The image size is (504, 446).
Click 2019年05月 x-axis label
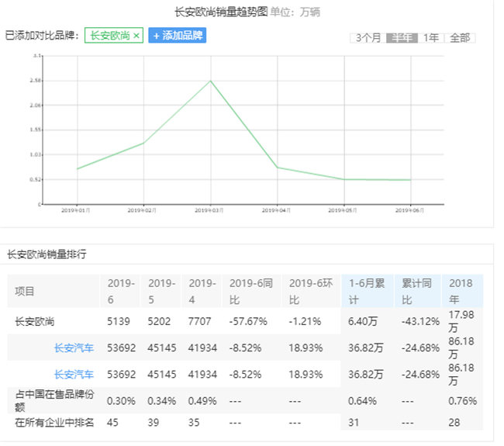tap(342, 210)
